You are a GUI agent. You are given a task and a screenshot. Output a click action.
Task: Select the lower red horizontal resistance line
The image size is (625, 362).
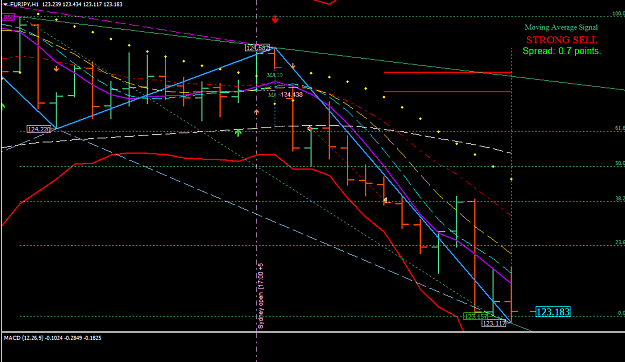point(447,92)
